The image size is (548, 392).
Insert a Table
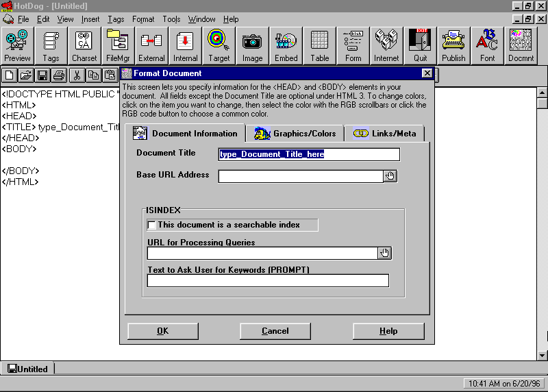[x=319, y=46]
